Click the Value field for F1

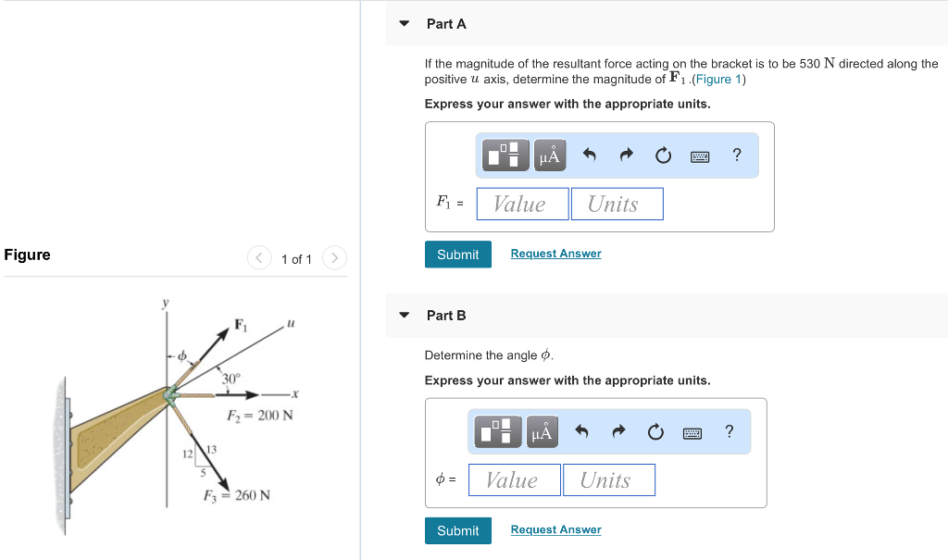522,203
